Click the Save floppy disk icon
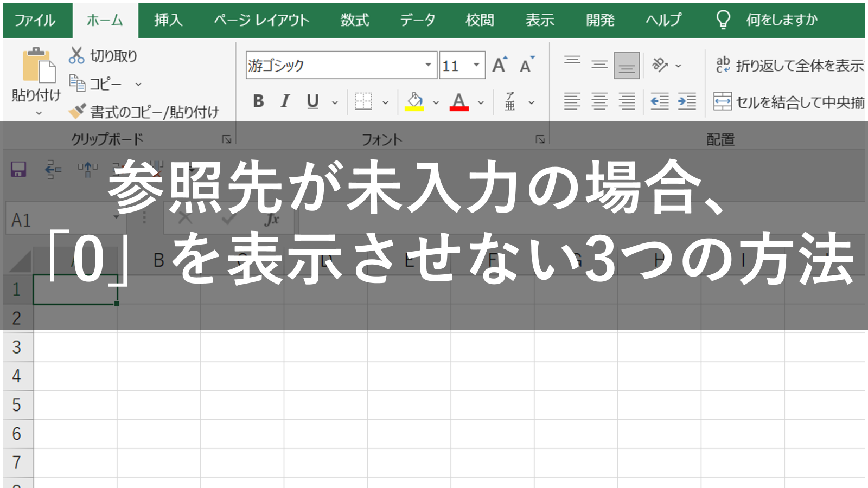Screen dimensions: 868x488 click(x=18, y=169)
